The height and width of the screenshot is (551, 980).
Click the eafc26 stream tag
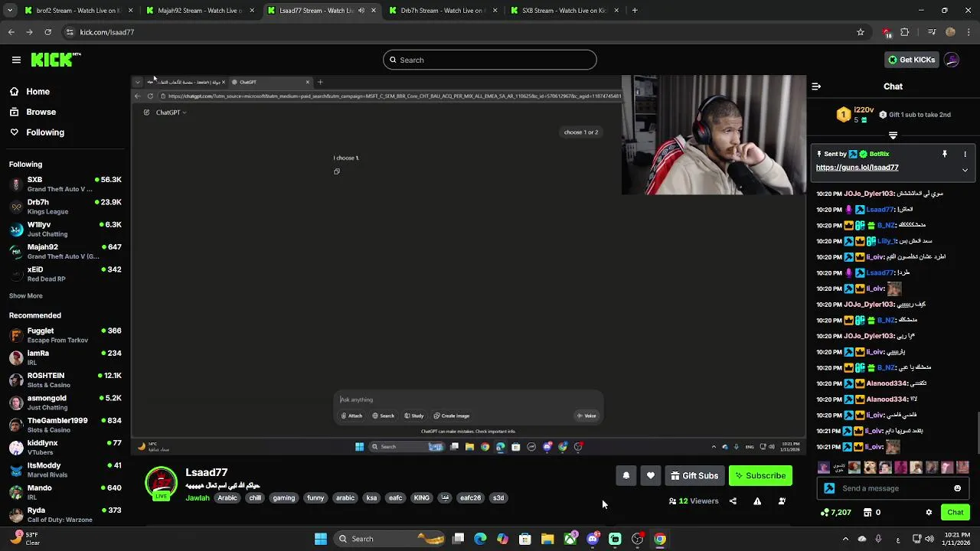coord(470,498)
